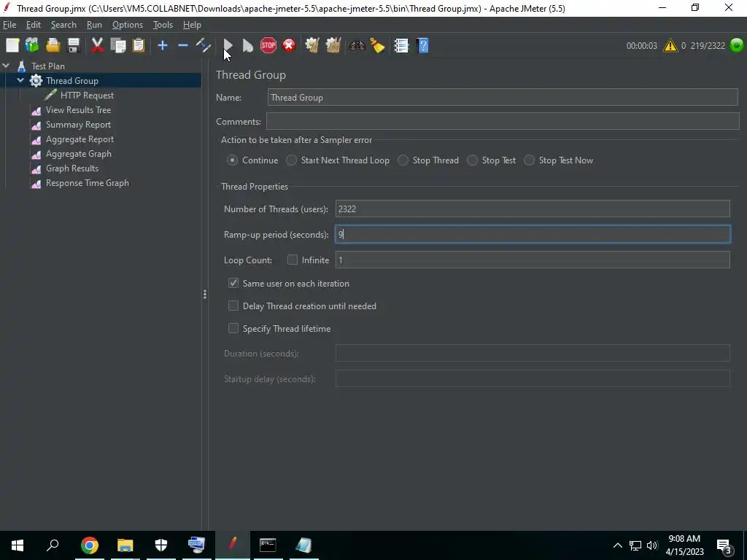Click the green running status indicator
Image resolution: width=747 pixels, height=560 pixels.
tap(737, 45)
